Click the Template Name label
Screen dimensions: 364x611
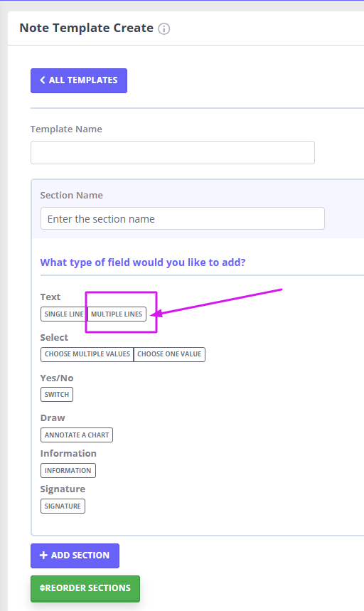click(x=66, y=129)
